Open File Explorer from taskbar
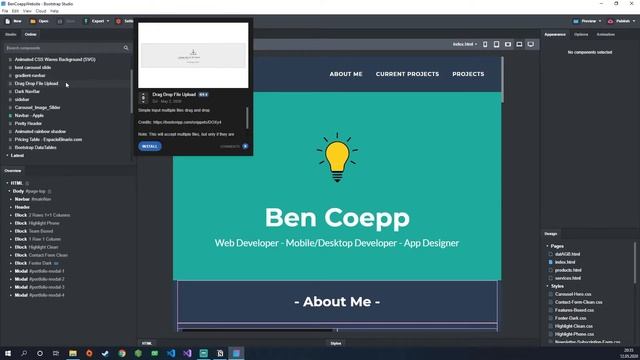This screenshot has height=360, width=640. coord(73,353)
